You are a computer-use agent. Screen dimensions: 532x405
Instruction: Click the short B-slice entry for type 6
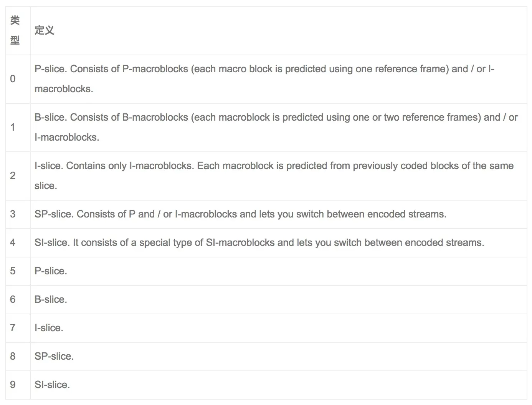click(x=51, y=299)
